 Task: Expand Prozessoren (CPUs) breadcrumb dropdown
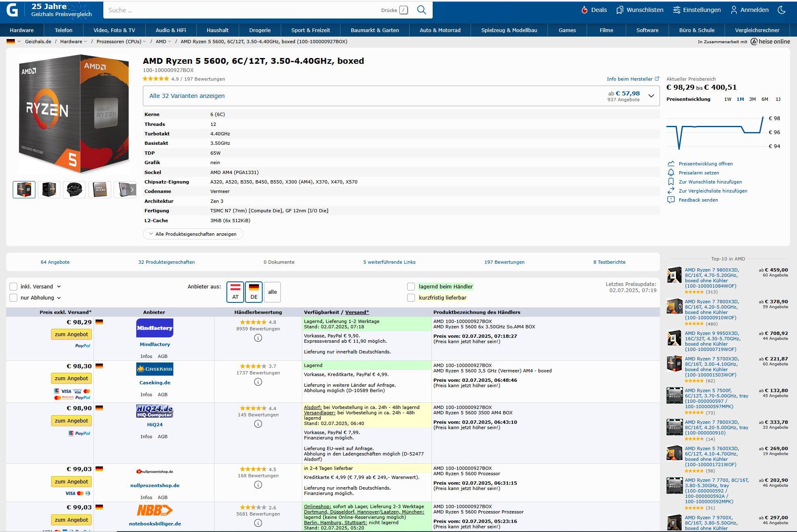(144, 42)
